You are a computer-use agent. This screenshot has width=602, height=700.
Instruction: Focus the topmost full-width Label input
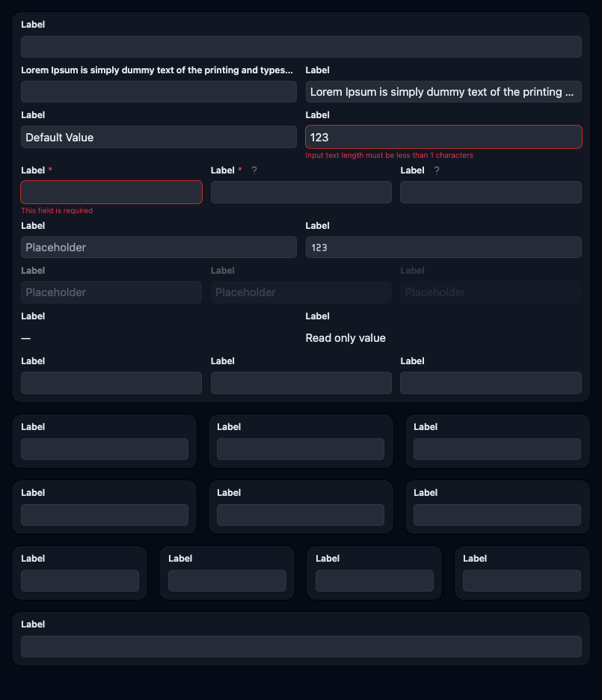301,46
